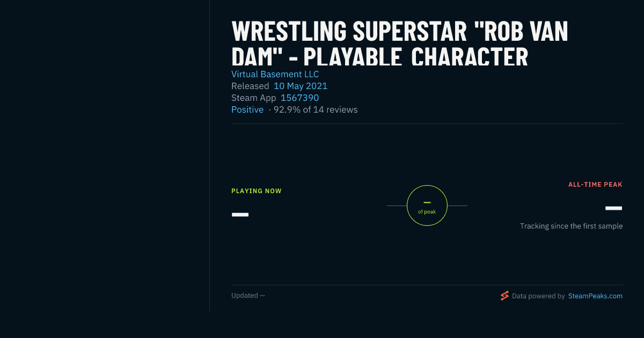Click the 10 May 2021 release date

pyautogui.click(x=301, y=86)
